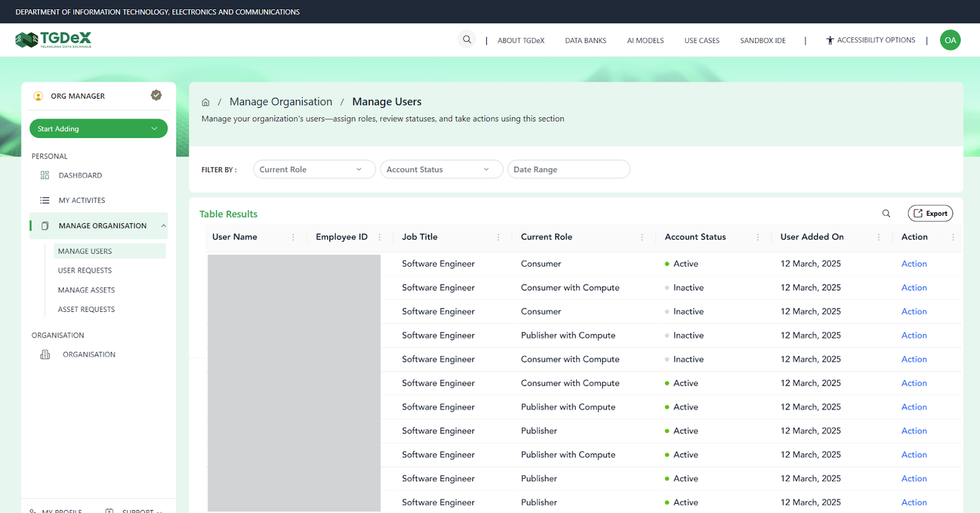Screen dimensions: 980x513
Task: Click Action link for first user row
Action: pyautogui.click(x=914, y=264)
